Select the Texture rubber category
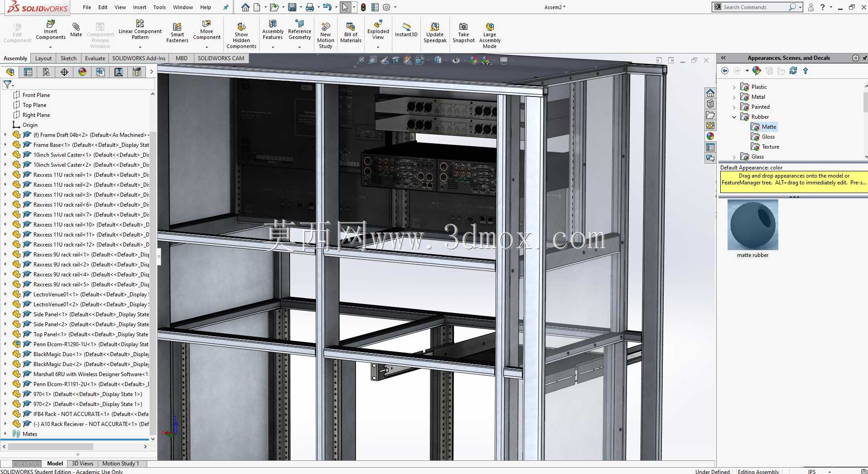 [770, 147]
